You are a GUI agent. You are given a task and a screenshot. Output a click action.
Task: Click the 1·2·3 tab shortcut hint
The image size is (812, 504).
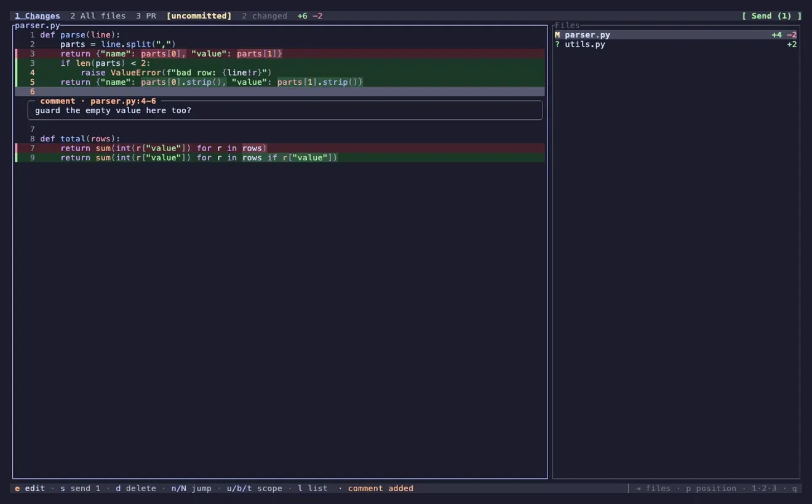[764, 489]
